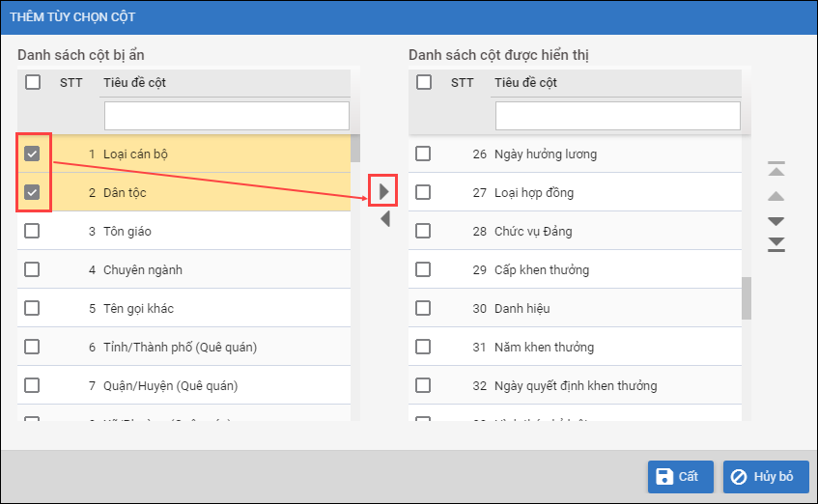Screen dimensions: 818x504
Task: Move selected column up one position
Action: [x=776, y=196]
